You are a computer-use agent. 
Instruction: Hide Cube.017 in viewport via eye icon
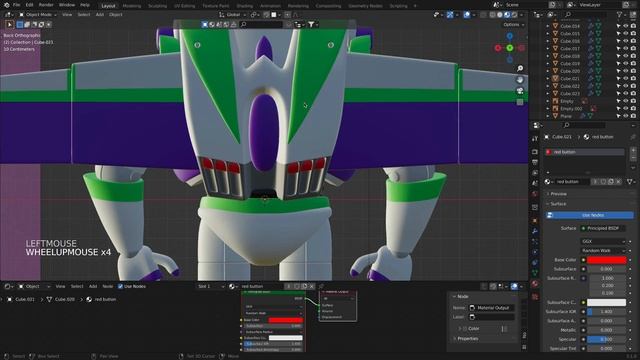tap(625, 49)
